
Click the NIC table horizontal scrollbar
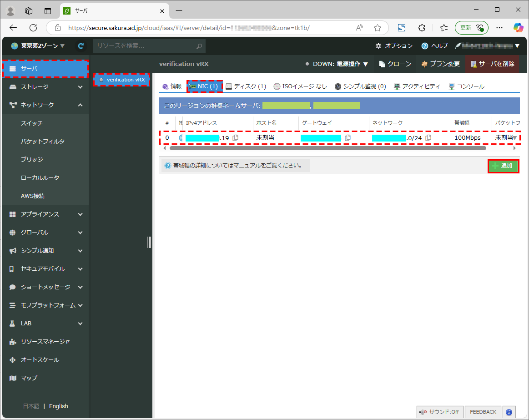327,148
